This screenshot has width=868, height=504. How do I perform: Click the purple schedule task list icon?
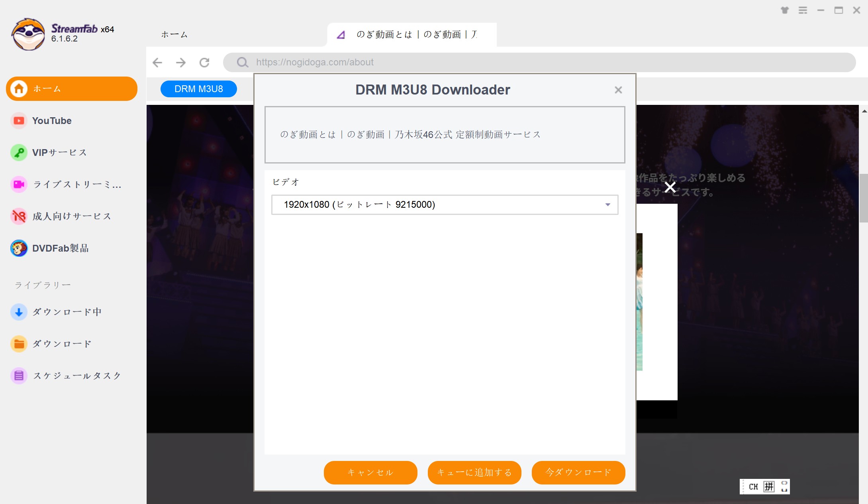(19, 376)
